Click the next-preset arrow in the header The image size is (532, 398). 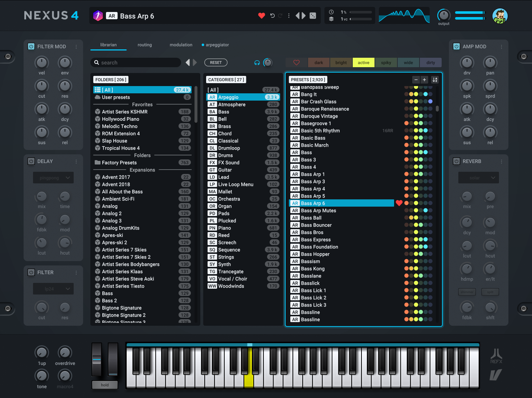point(304,16)
